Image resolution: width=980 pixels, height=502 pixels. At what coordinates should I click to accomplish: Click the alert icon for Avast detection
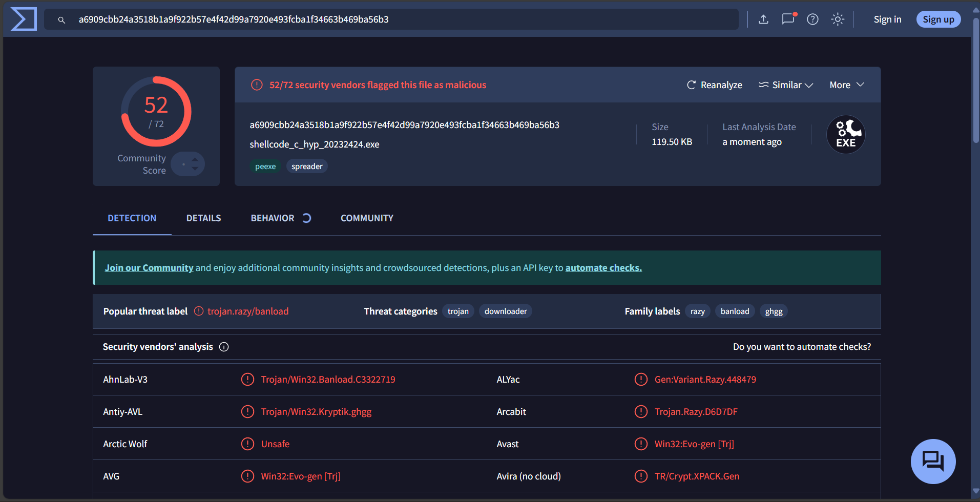[641, 444]
